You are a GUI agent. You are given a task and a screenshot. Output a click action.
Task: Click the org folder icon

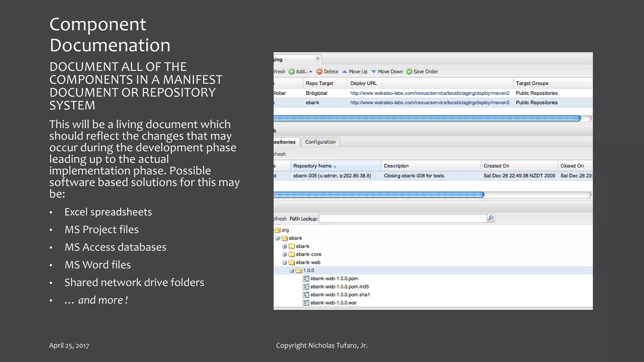point(277,230)
